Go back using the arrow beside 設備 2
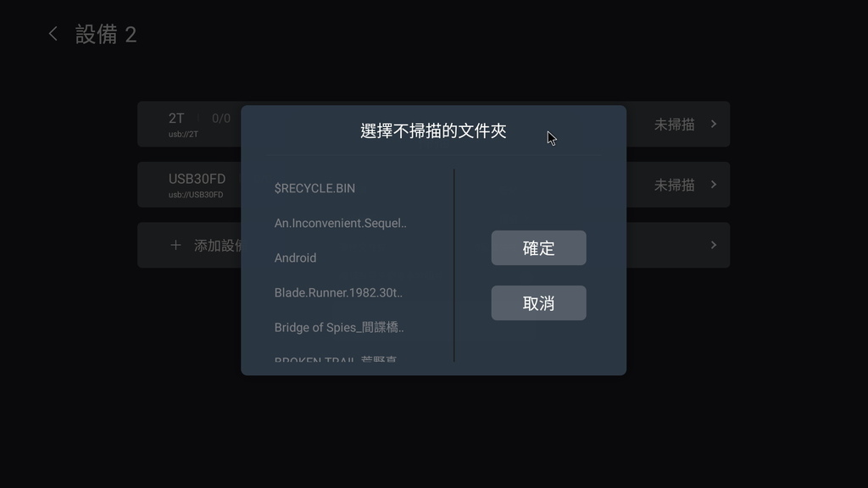 coord(53,34)
